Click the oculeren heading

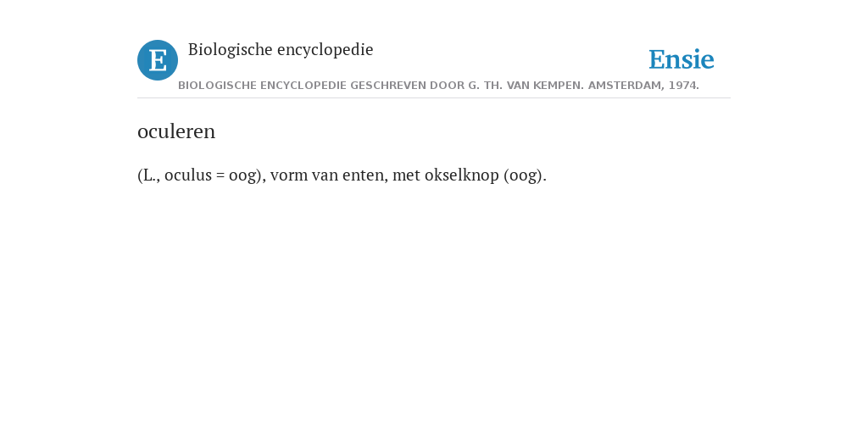click(x=176, y=131)
